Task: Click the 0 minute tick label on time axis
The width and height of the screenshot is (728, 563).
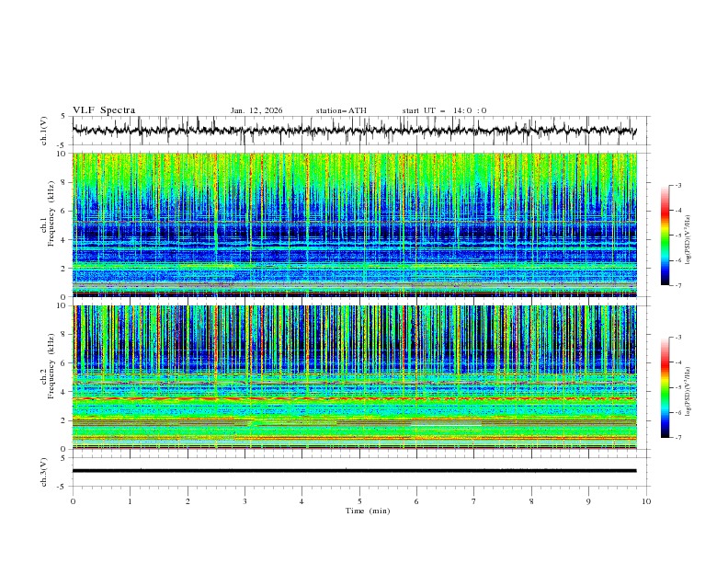Action: pyautogui.click(x=73, y=501)
